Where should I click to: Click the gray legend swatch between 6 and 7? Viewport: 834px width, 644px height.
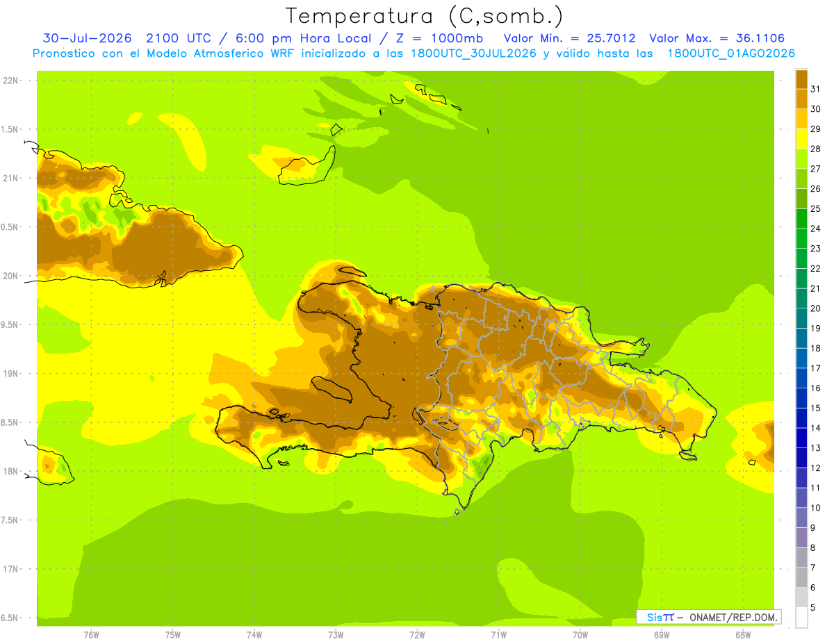(801, 577)
